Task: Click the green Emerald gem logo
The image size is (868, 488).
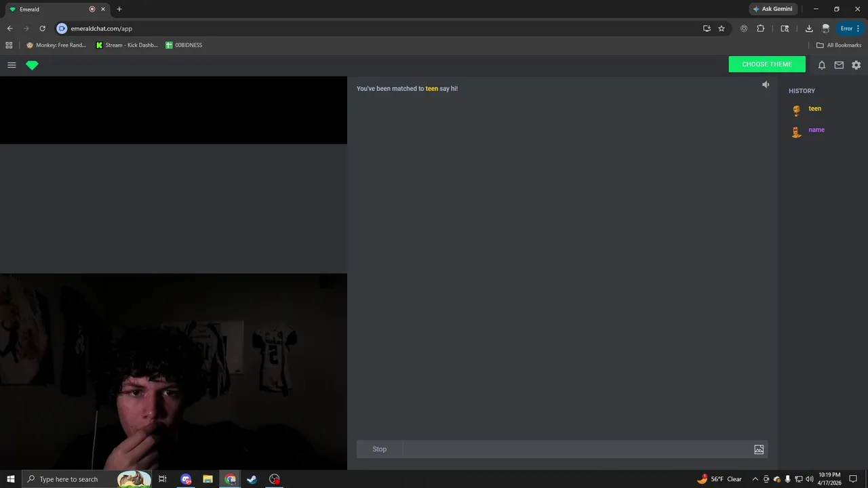Action: pos(32,65)
